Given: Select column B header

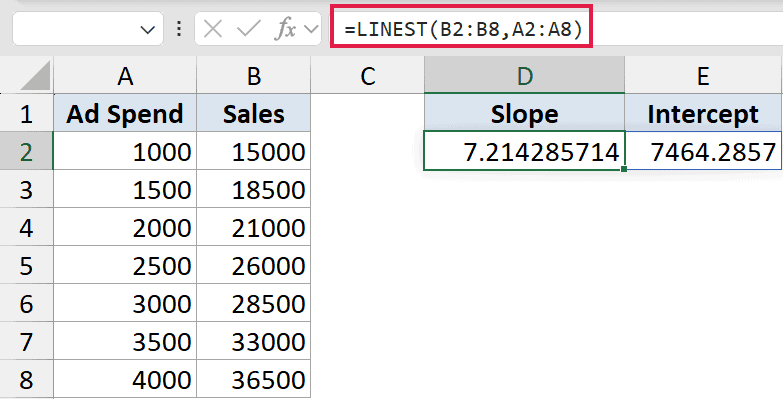Looking at the screenshot, I should 254,75.
